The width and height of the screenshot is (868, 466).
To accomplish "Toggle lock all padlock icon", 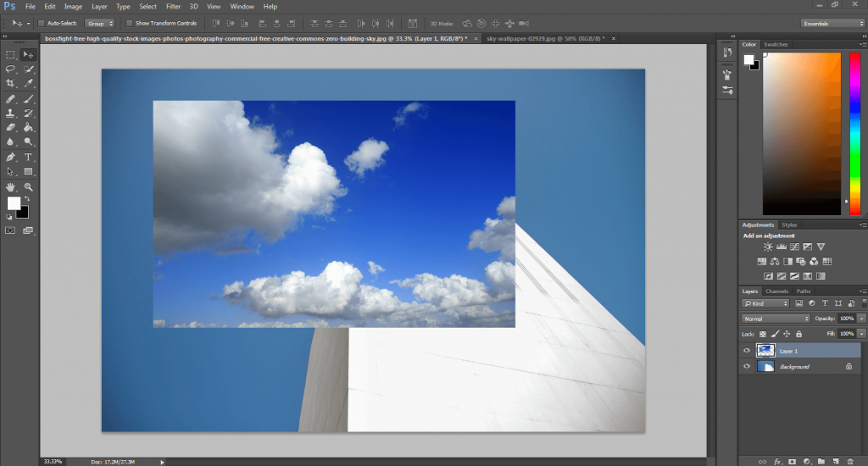I will point(798,335).
